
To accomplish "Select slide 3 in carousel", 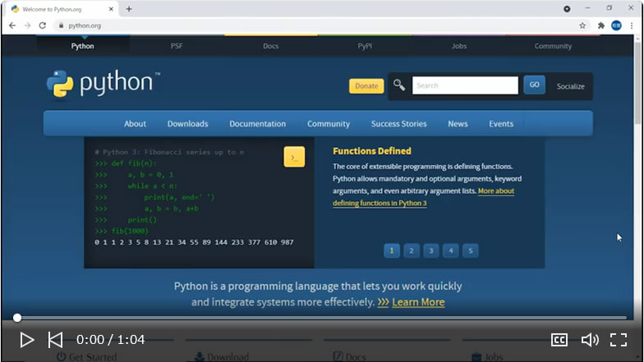I will pos(430,250).
